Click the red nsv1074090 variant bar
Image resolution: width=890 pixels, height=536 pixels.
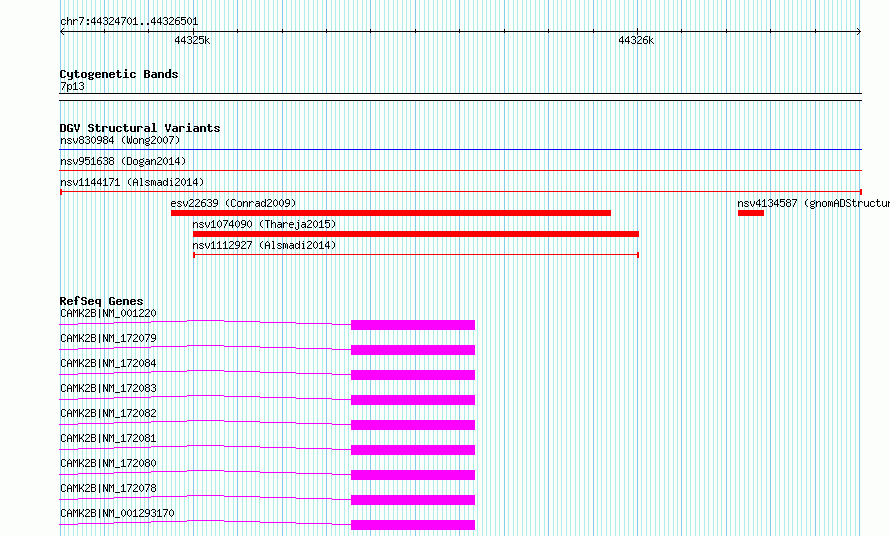415,234
